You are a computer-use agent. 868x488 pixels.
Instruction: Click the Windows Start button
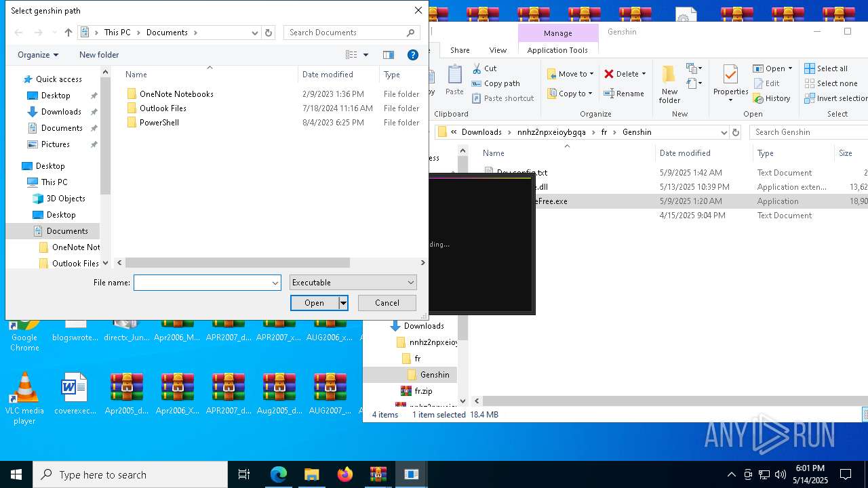16,474
